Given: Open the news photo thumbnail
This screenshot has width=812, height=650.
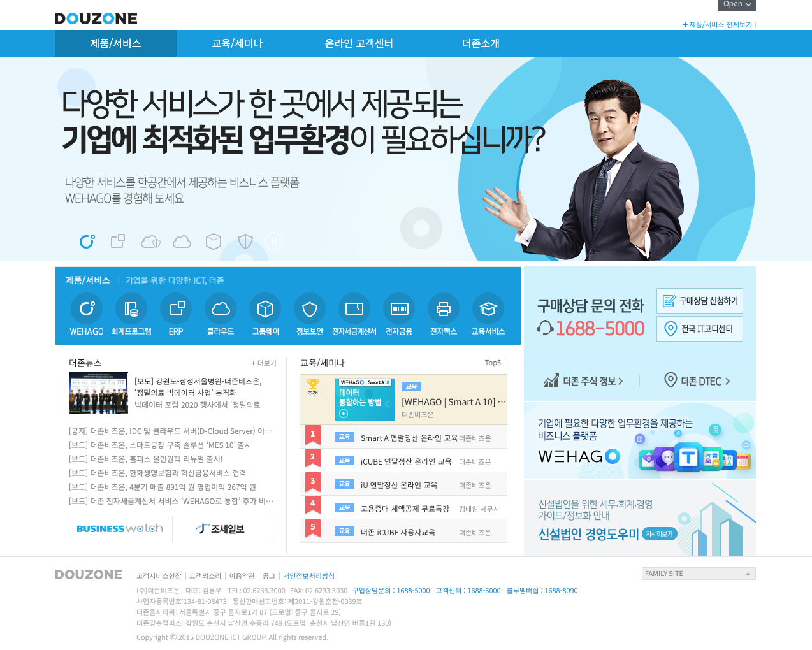Looking at the screenshot, I should tap(98, 393).
